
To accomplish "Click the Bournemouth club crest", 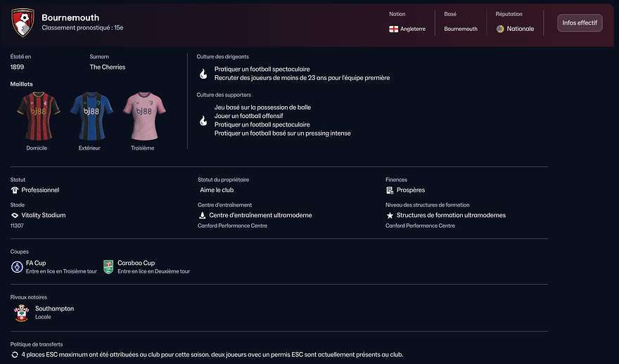I will [x=23, y=22].
